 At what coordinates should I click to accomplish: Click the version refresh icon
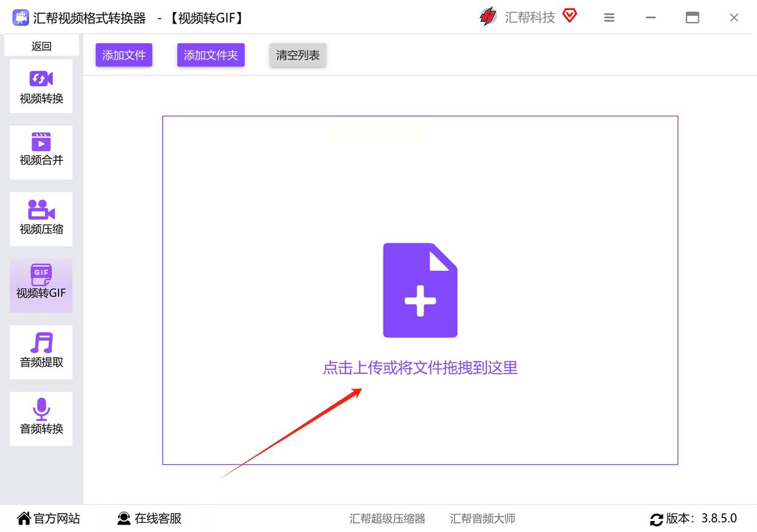pos(656,519)
